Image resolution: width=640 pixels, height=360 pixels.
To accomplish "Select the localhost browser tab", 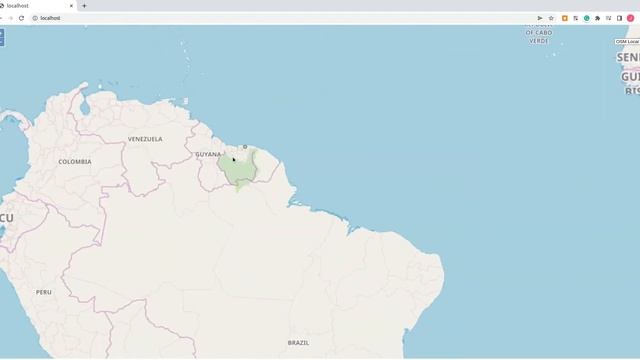I will pos(37,6).
